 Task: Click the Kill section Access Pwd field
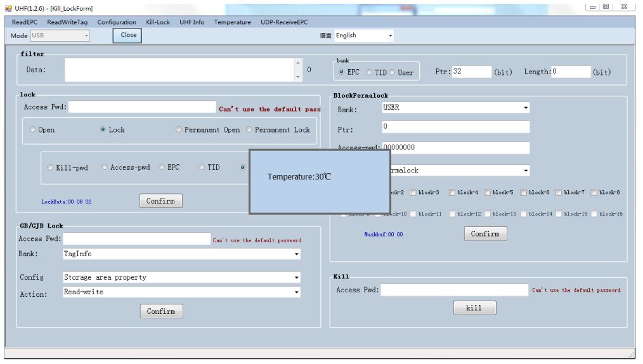pos(455,290)
